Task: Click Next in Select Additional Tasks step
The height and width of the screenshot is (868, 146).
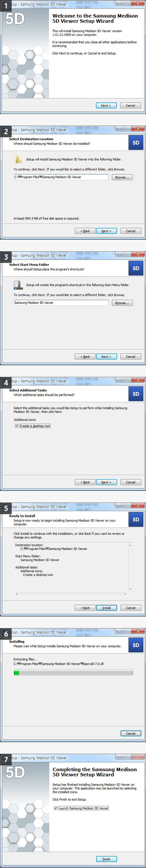Action: tap(106, 482)
